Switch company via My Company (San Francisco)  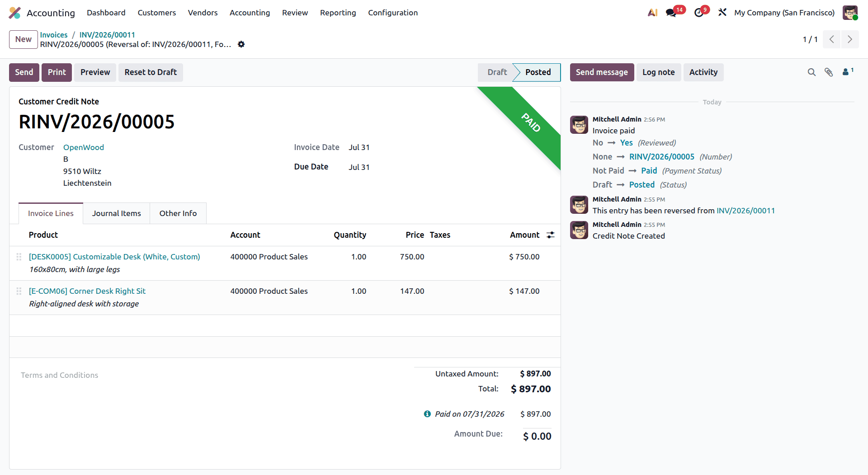[784, 13]
